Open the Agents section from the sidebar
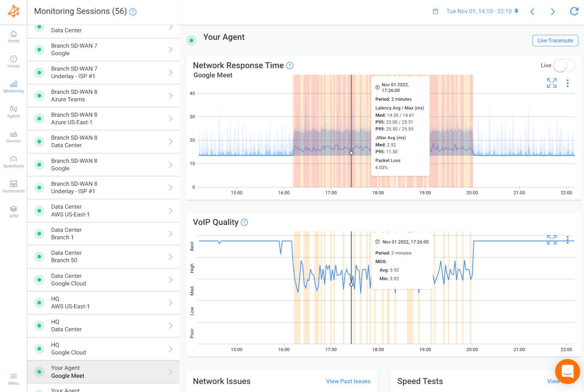The height and width of the screenshot is (392, 584). 14,111
